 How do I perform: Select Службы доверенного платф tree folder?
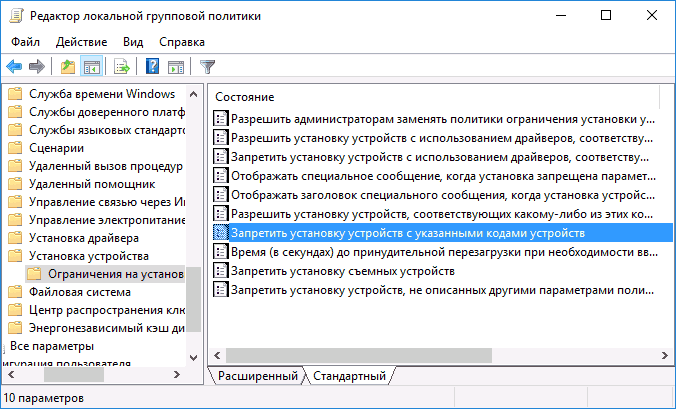107,112
